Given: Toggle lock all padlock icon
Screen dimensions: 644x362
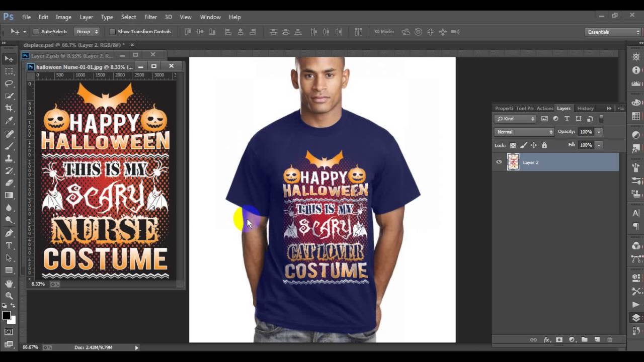Looking at the screenshot, I should (x=544, y=145).
